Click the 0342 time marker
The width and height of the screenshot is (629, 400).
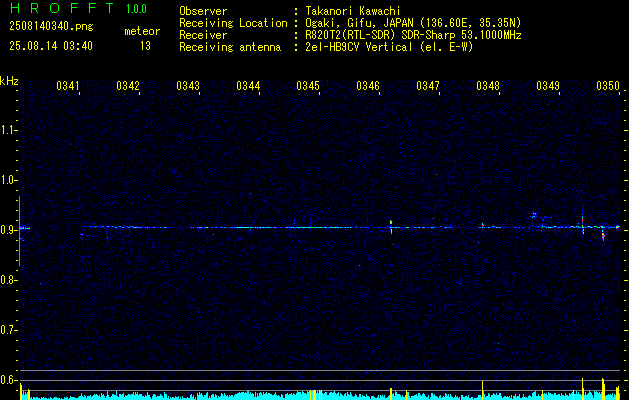point(128,85)
